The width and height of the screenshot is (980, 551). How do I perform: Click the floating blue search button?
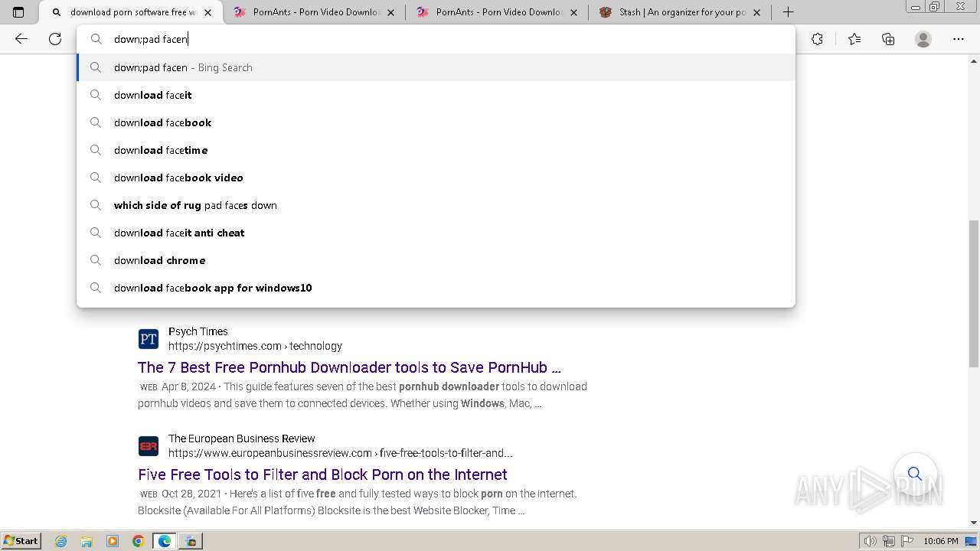pos(915,474)
